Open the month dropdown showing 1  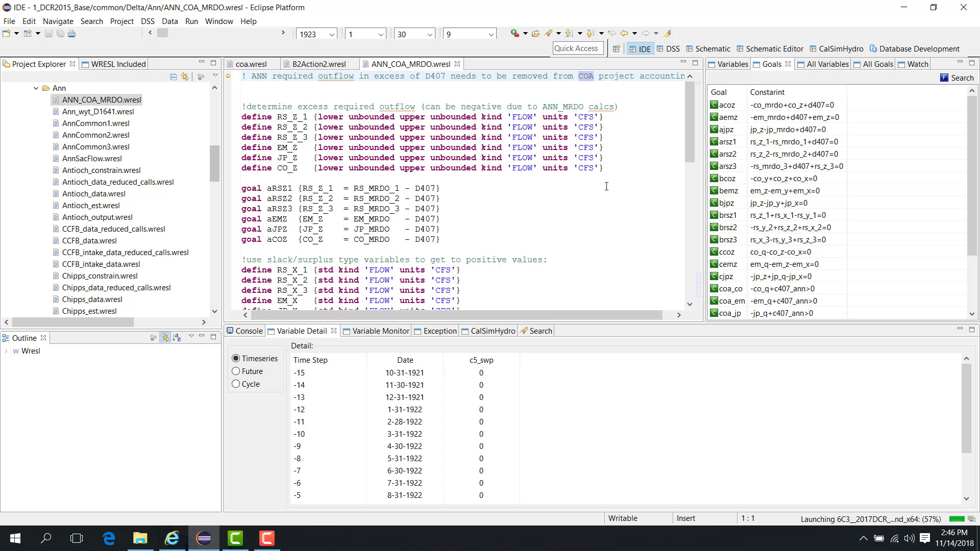[x=381, y=34]
